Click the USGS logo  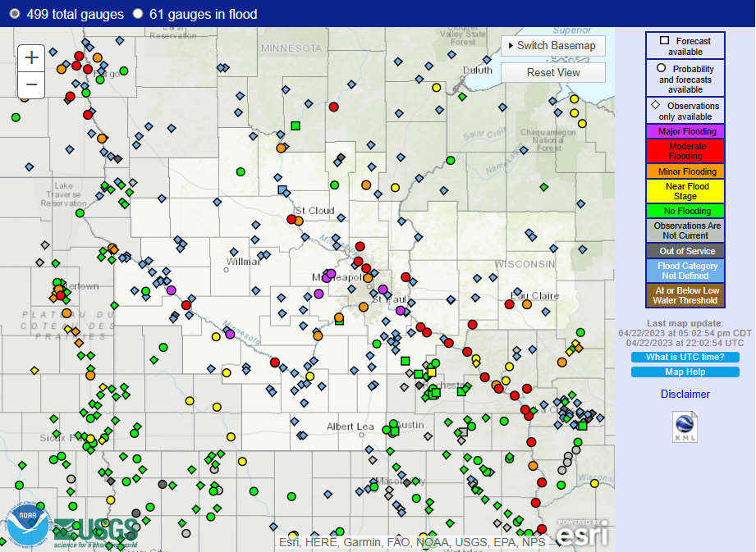96,533
